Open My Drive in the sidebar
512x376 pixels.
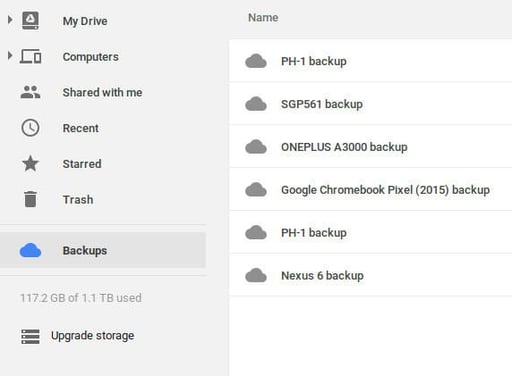pyautogui.click(x=85, y=21)
